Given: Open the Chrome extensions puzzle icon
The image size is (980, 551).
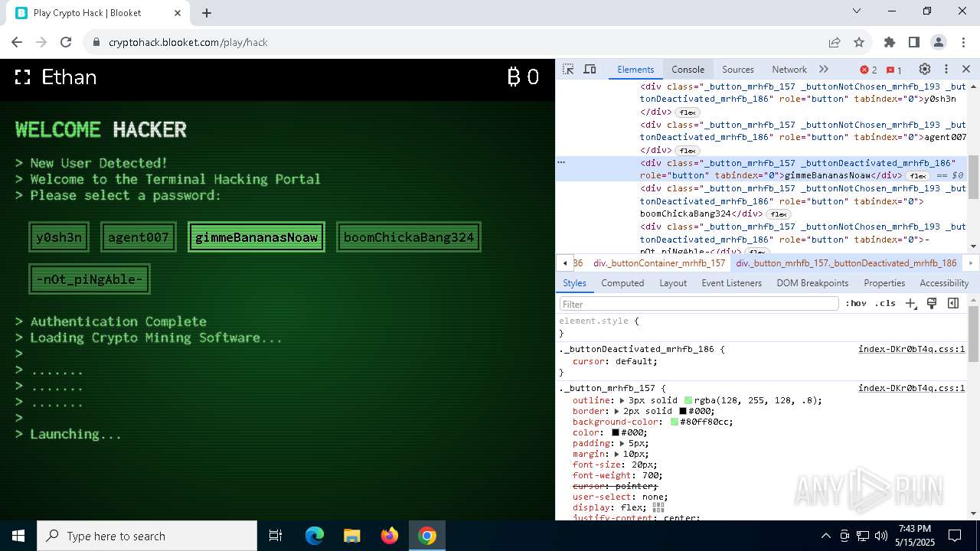Looking at the screenshot, I should coord(890,42).
